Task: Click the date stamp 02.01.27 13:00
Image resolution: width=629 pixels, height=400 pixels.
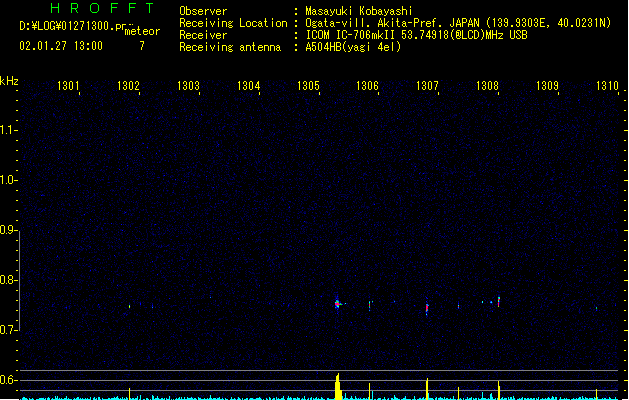Action: pyautogui.click(x=61, y=46)
